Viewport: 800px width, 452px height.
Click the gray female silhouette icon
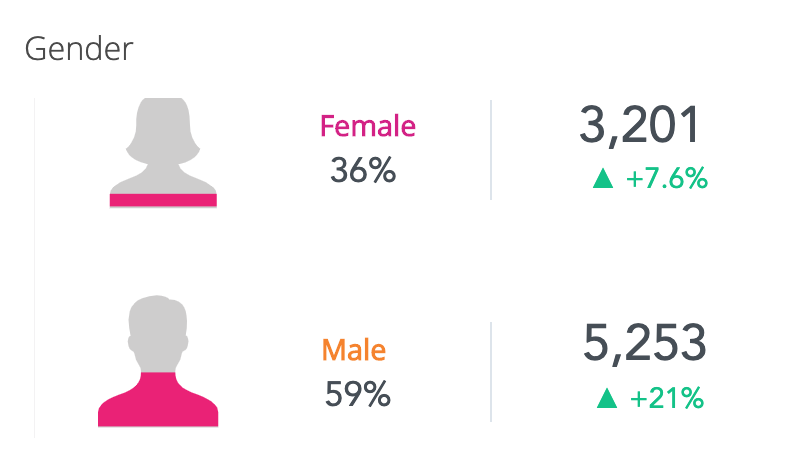click(163, 145)
